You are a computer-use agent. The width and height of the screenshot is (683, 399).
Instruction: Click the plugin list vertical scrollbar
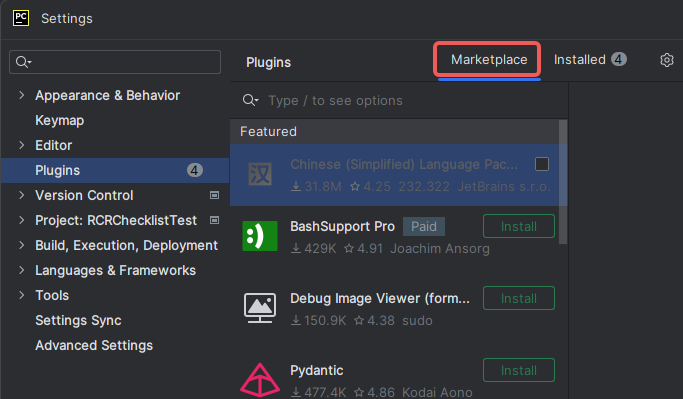563,182
